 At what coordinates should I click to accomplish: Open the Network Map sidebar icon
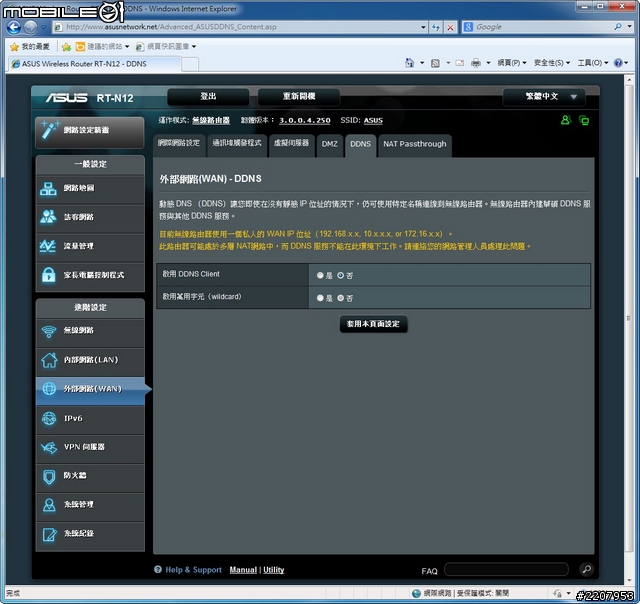[48, 189]
